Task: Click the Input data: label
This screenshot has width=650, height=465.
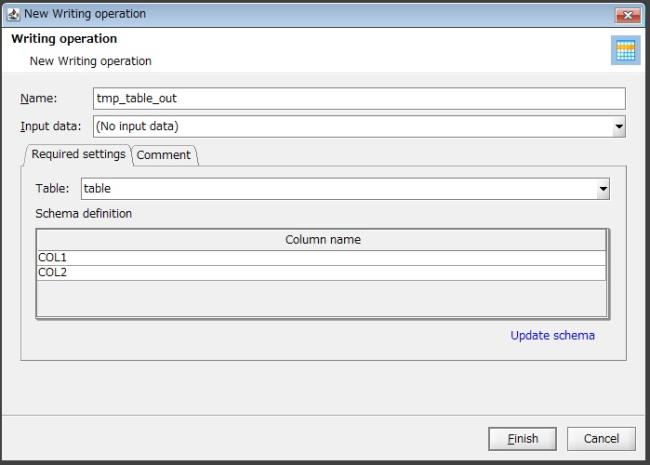Action: 51,127
